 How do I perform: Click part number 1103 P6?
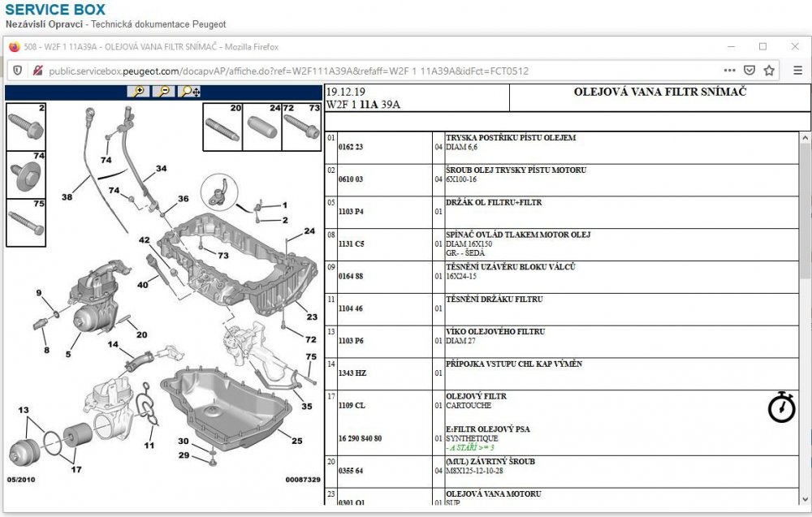coord(351,341)
